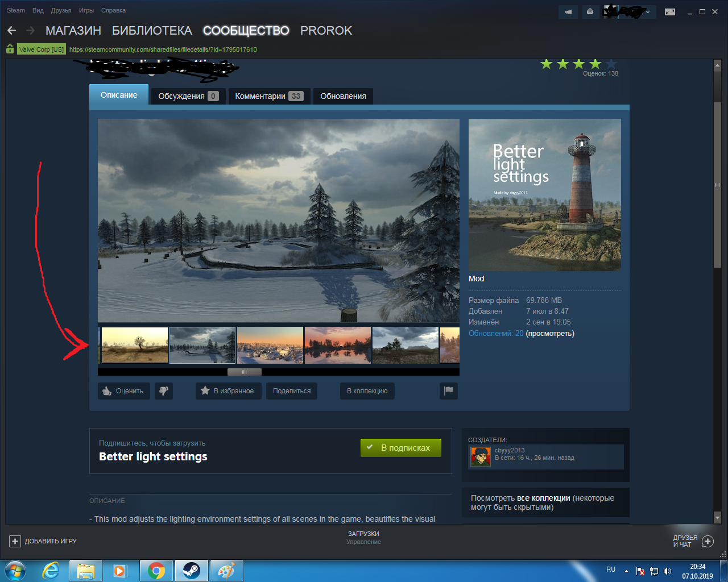
Task: Go to СООБЩЕСТВО section
Action: [246, 31]
